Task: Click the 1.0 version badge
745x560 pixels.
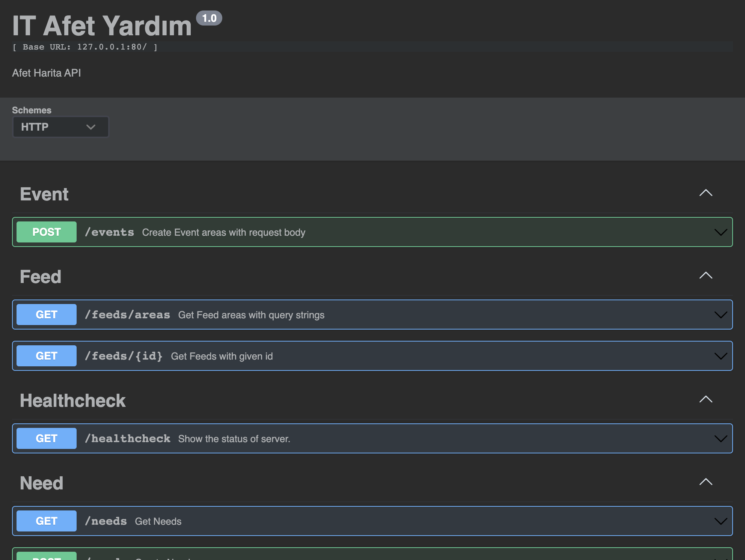Action: pos(209,18)
